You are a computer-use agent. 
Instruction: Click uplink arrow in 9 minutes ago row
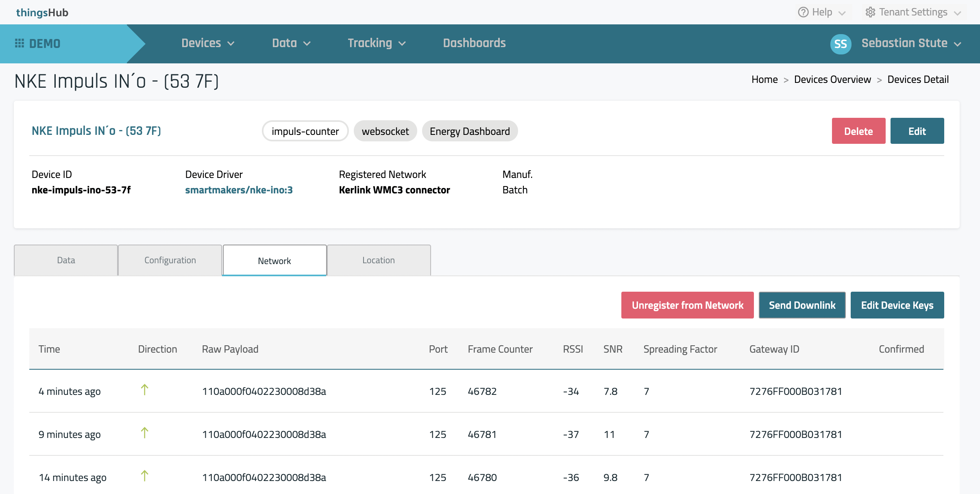(x=144, y=433)
